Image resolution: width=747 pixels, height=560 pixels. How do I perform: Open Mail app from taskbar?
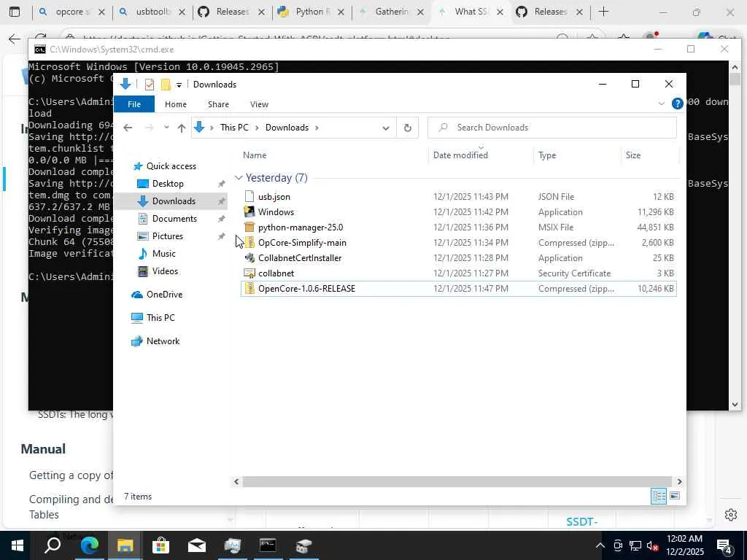pos(196,545)
